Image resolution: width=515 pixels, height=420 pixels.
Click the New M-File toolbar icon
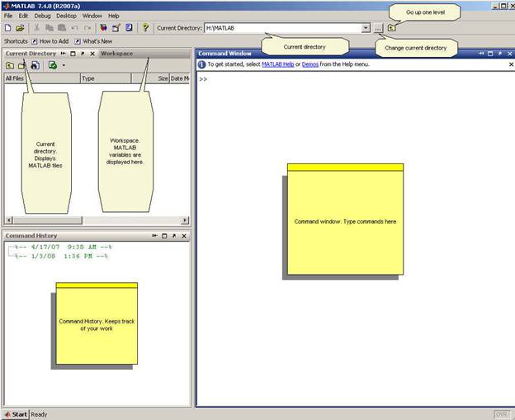point(7,28)
